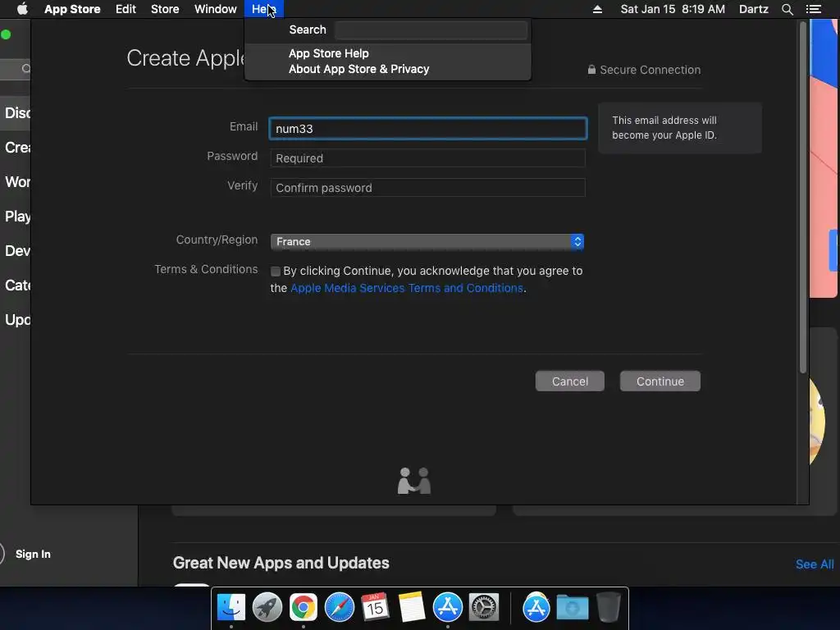Open Google Chrome from the Dock

click(304, 608)
